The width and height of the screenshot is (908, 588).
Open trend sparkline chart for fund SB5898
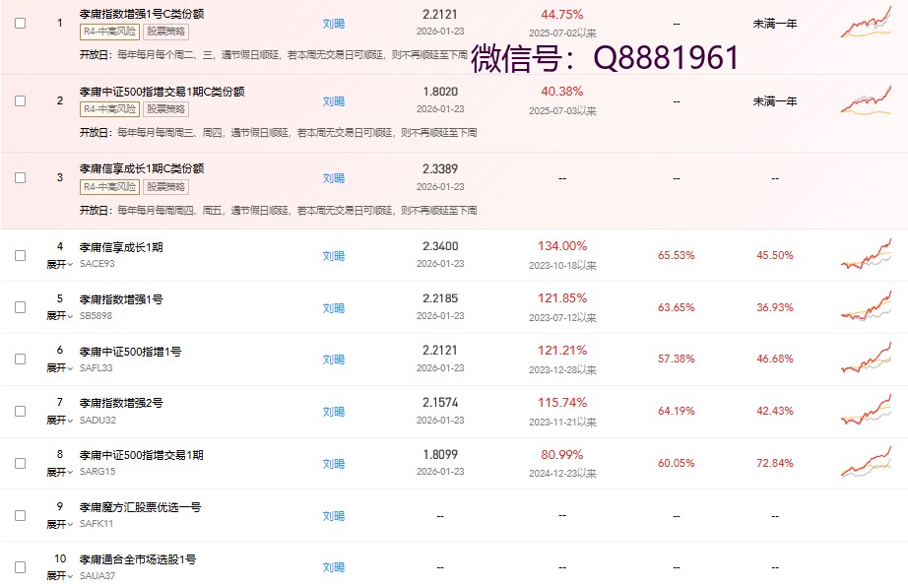click(x=866, y=307)
